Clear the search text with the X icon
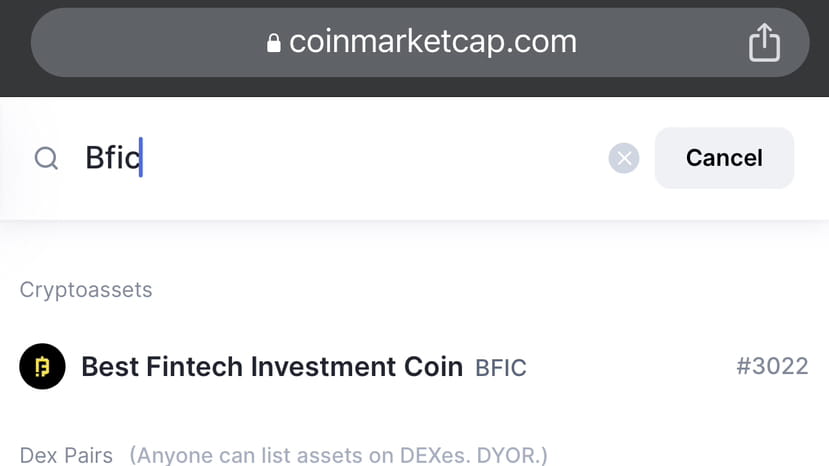 623,158
